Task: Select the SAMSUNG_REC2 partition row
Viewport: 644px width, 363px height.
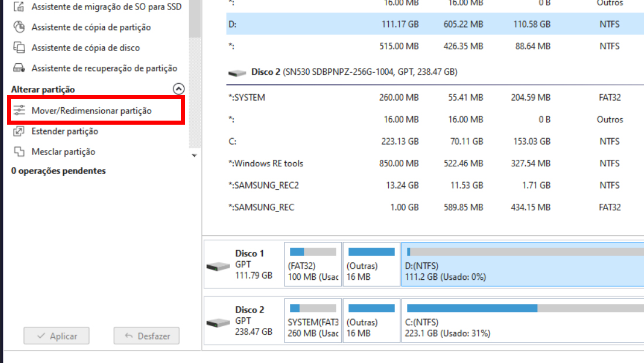Action: coord(435,185)
